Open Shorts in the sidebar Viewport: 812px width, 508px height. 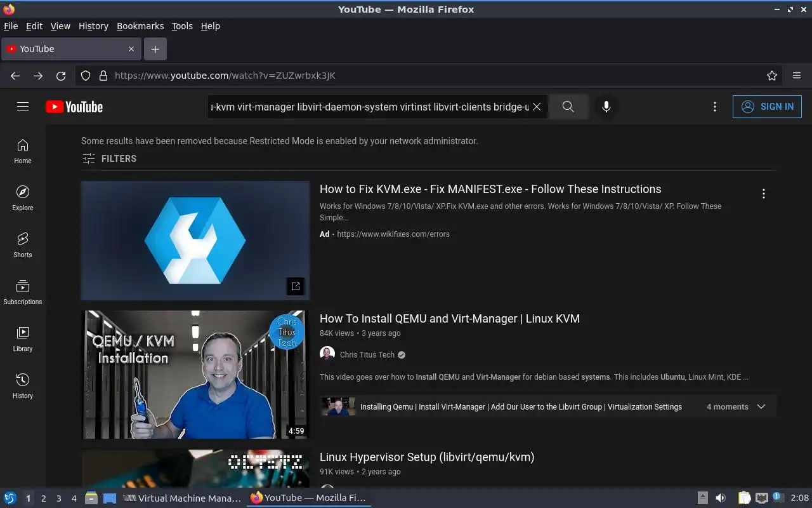[23, 245]
